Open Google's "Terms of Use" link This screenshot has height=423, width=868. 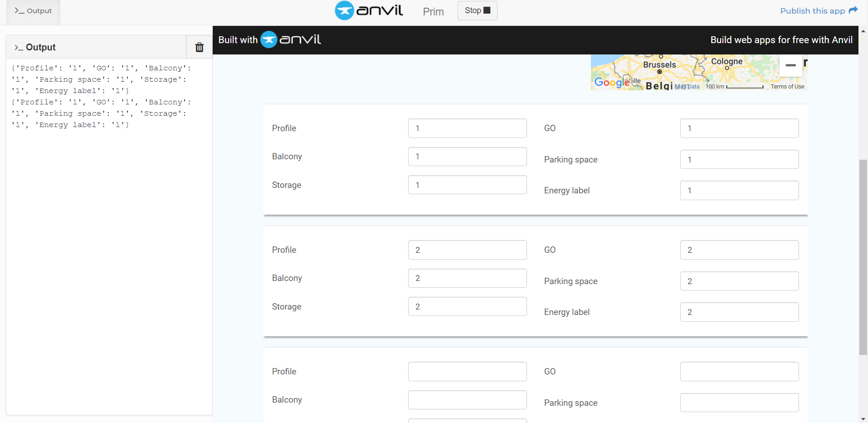coord(788,86)
